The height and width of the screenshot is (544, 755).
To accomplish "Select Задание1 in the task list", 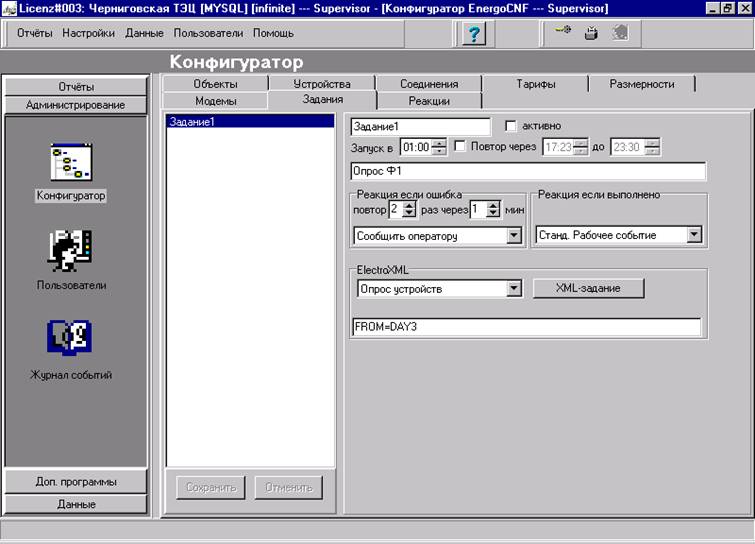I will pyautogui.click(x=250, y=122).
